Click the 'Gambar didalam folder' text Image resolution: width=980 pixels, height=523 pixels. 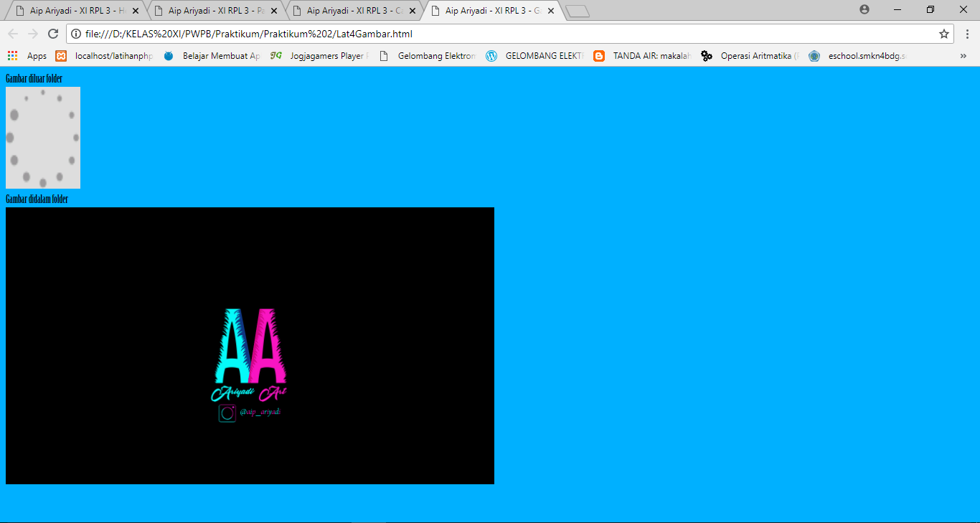(x=37, y=199)
